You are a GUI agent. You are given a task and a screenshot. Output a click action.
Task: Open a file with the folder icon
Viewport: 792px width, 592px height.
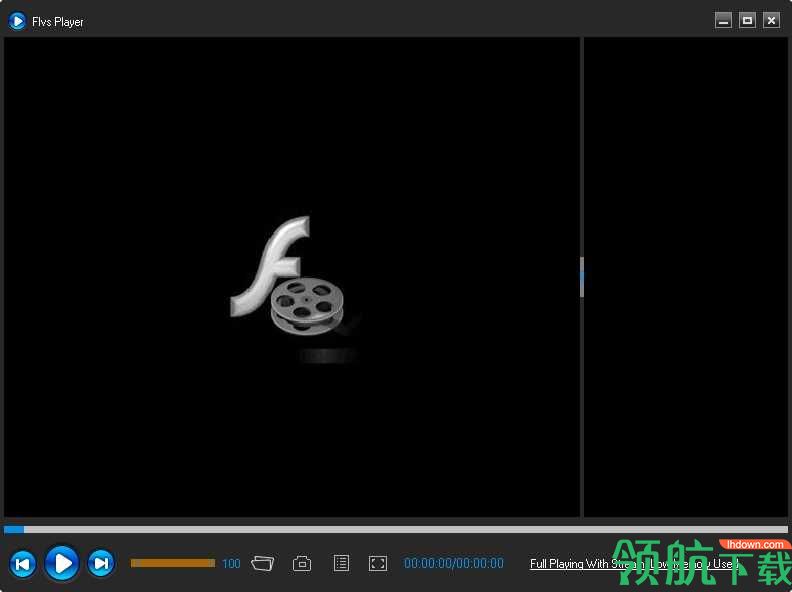pyautogui.click(x=263, y=563)
